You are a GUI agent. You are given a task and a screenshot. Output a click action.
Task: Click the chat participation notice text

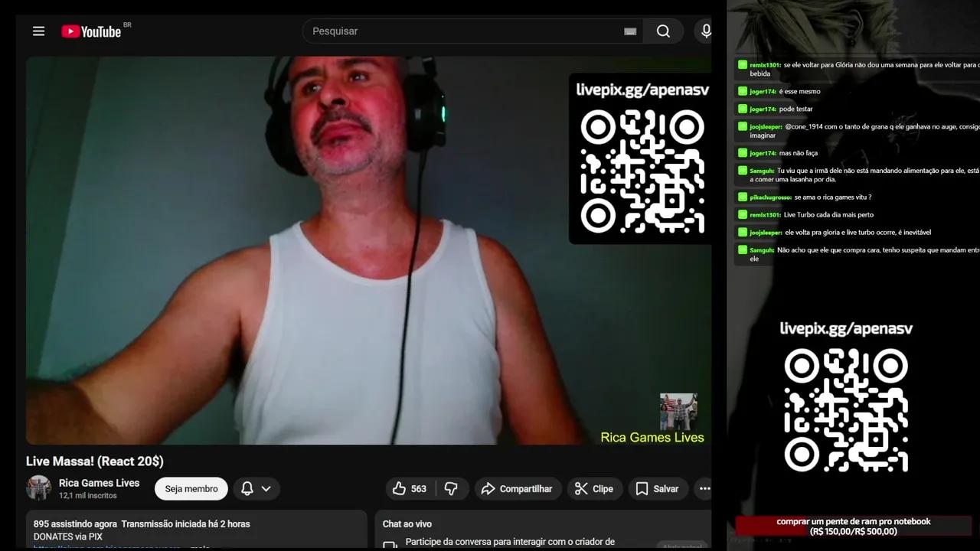coord(510,542)
